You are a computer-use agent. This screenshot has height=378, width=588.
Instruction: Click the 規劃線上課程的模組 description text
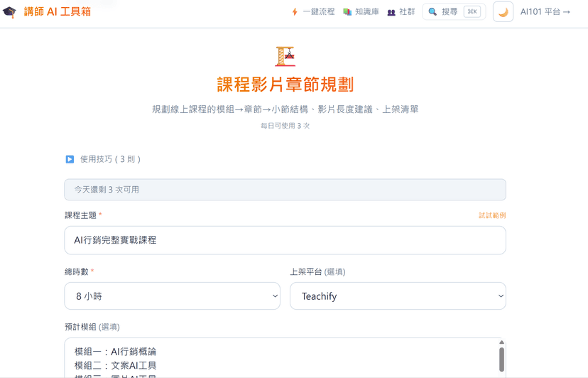[285, 109]
